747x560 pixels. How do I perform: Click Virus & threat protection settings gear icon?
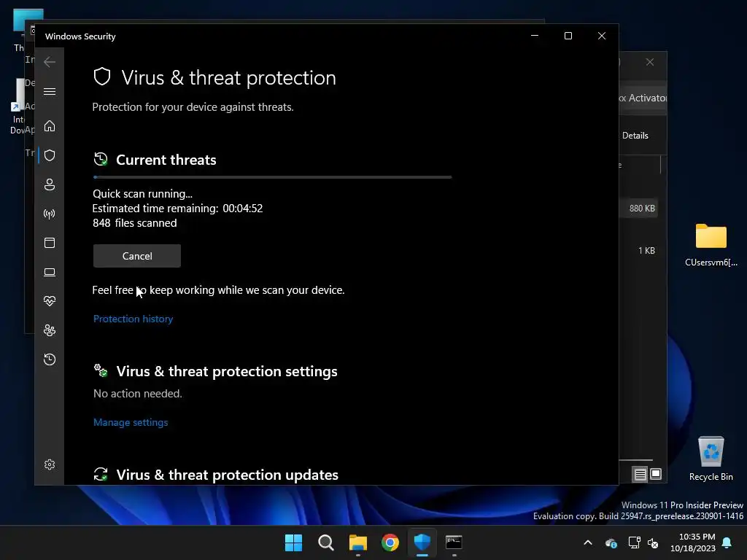(101, 370)
